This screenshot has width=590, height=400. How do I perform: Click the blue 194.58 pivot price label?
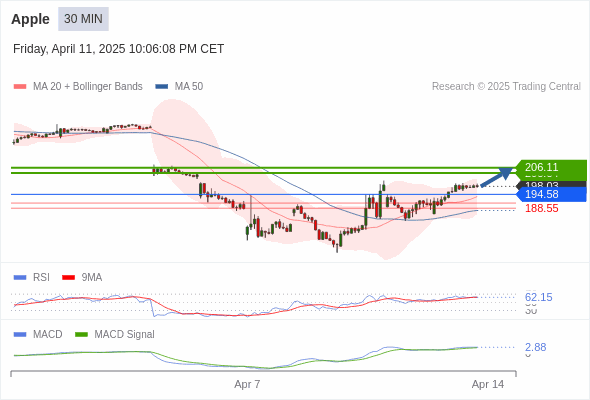tap(550, 194)
